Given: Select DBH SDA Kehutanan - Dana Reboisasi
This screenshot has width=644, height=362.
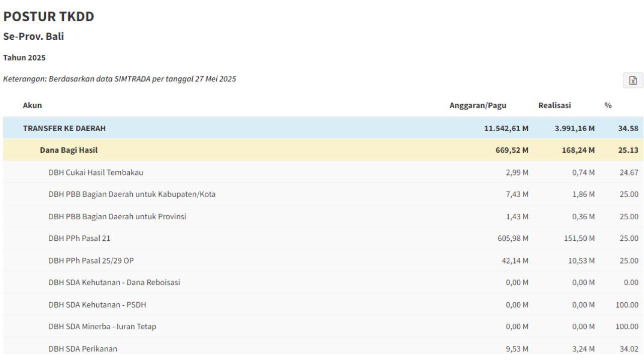Looking at the screenshot, I should pyautogui.click(x=114, y=283).
